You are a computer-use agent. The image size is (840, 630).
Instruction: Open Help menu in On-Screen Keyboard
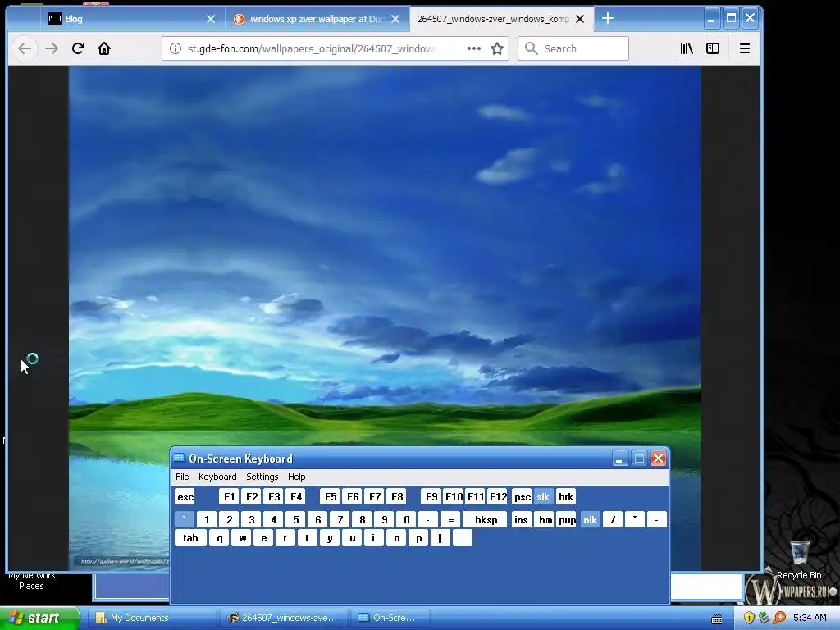point(296,477)
